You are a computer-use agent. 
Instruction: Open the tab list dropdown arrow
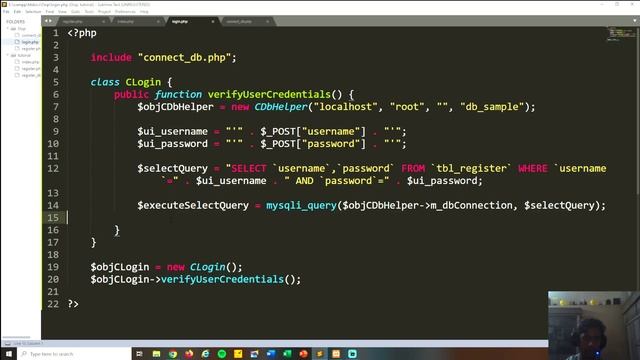point(635,21)
